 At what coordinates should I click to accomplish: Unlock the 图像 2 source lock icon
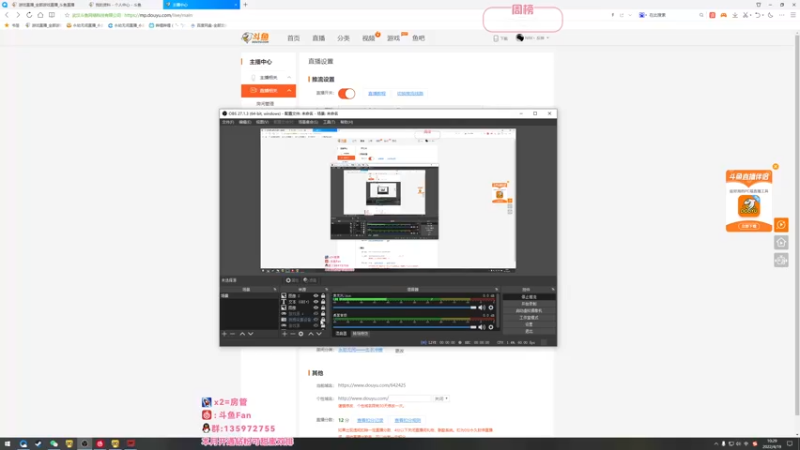coord(323,296)
